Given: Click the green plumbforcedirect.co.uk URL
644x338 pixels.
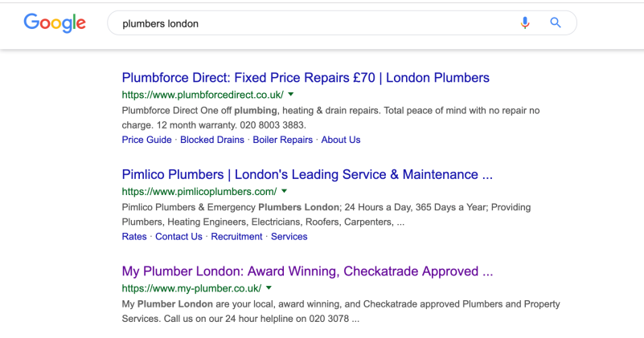Looking at the screenshot, I should [x=202, y=95].
